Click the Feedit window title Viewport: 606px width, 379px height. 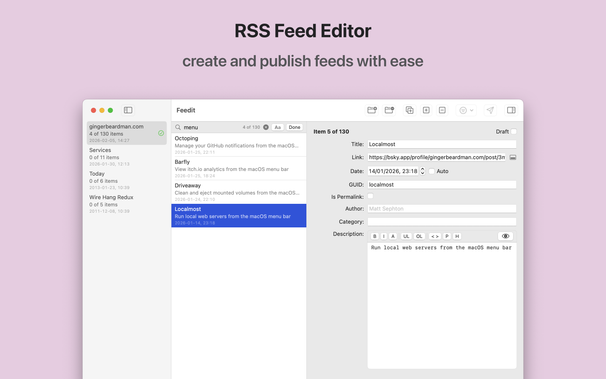(x=186, y=110)
